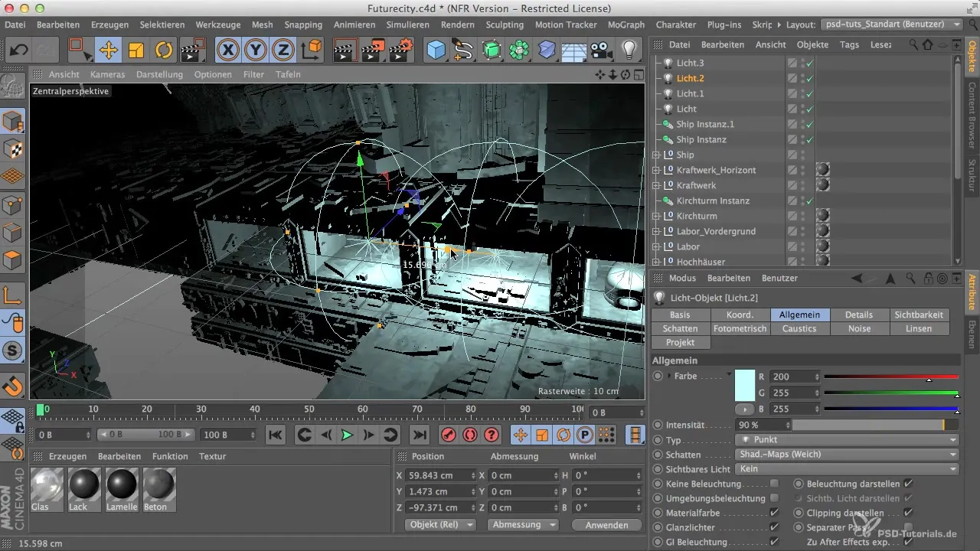The height and width of the screenshot is (551, 980).
Task: Toggle Y axis lock
Action: click(x=256, y=51)
